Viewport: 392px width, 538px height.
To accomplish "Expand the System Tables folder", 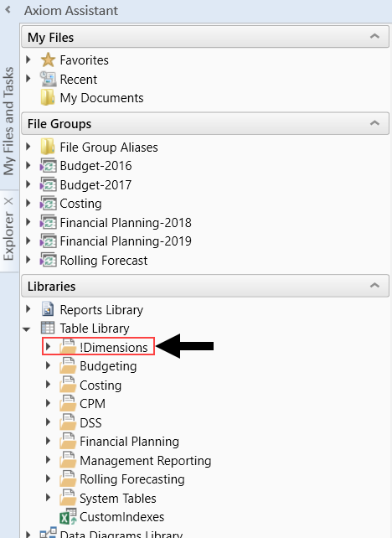I will coord(48,497).
